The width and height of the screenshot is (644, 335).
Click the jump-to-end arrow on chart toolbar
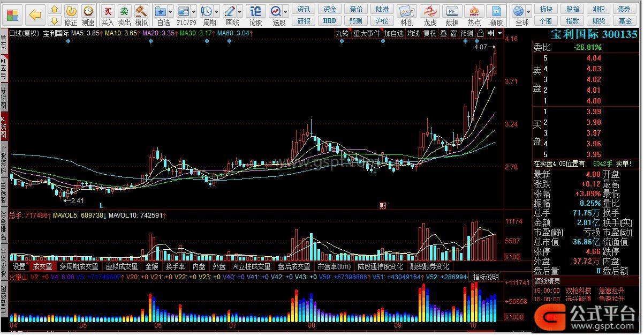click(x=490, y=33)
